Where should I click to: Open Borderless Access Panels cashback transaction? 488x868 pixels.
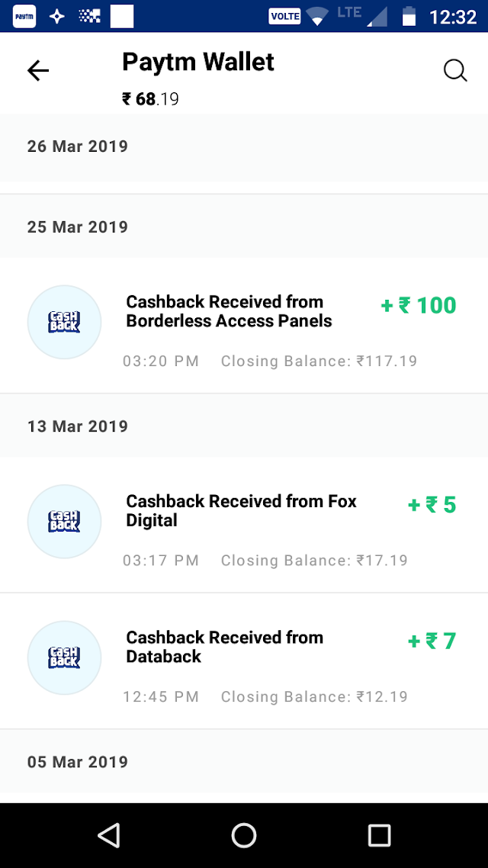244,326
